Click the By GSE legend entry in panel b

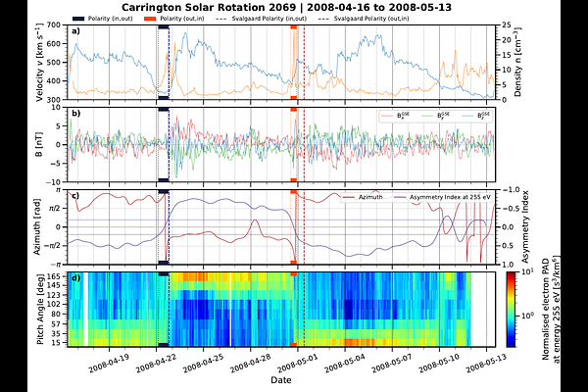point(436,116)
